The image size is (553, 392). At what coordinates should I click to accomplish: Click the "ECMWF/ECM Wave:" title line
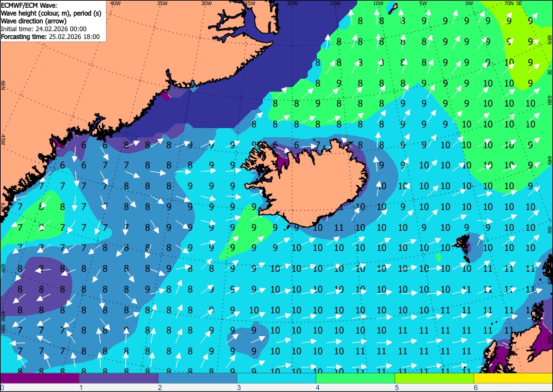click(x=29, y=5)
